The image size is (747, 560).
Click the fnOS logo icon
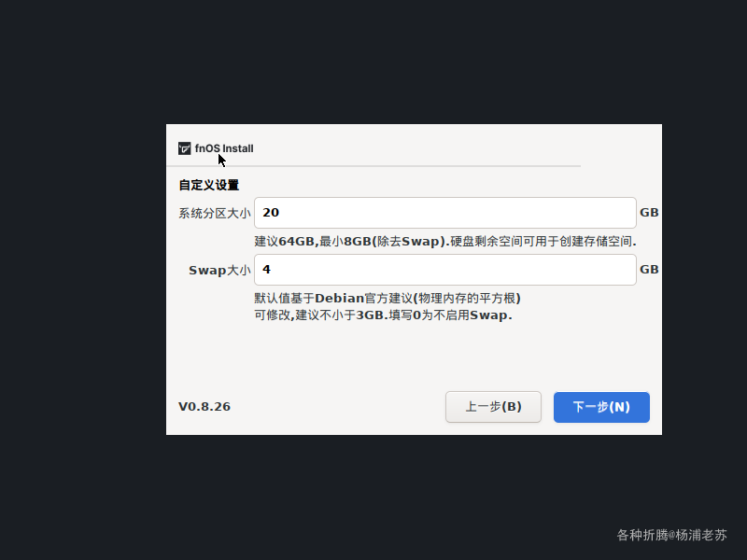(x=184, y=148)
